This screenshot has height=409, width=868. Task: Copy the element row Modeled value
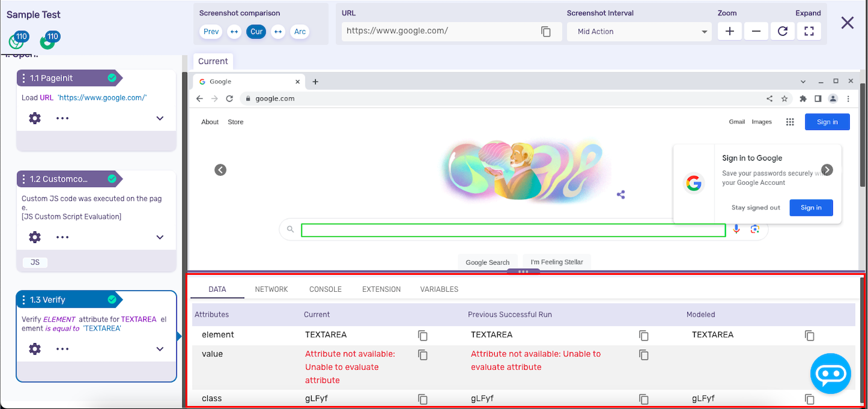809,335
